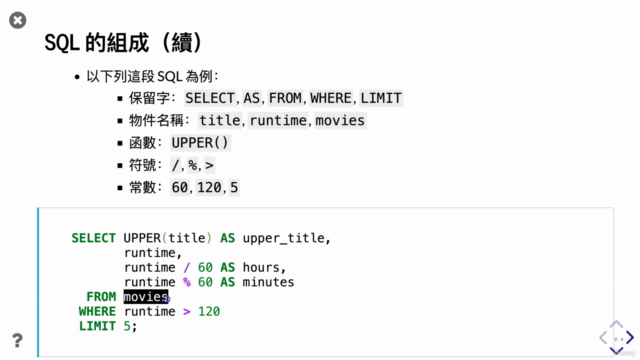Click inline code movies in bullet list
This screenshot has height=360, width=640.
pos(340,120)
